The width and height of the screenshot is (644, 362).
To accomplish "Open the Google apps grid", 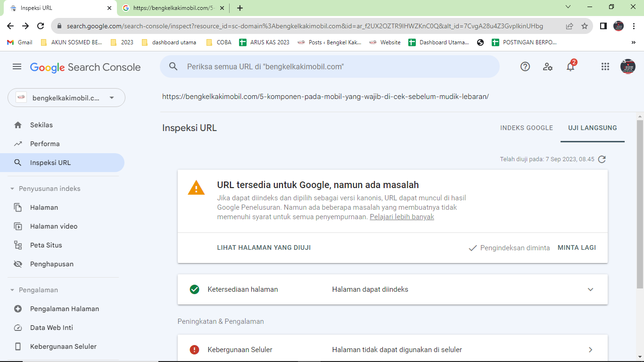I will pos(605,67).
